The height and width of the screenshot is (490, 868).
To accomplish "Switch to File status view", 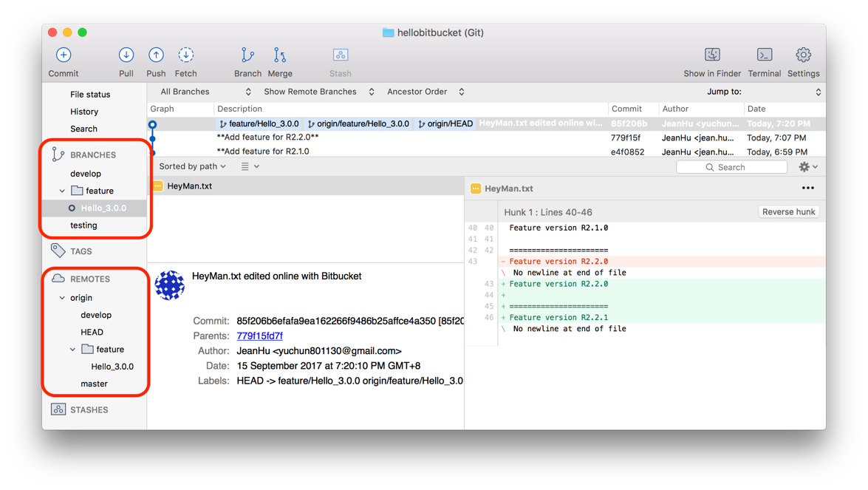I will 90,94.
